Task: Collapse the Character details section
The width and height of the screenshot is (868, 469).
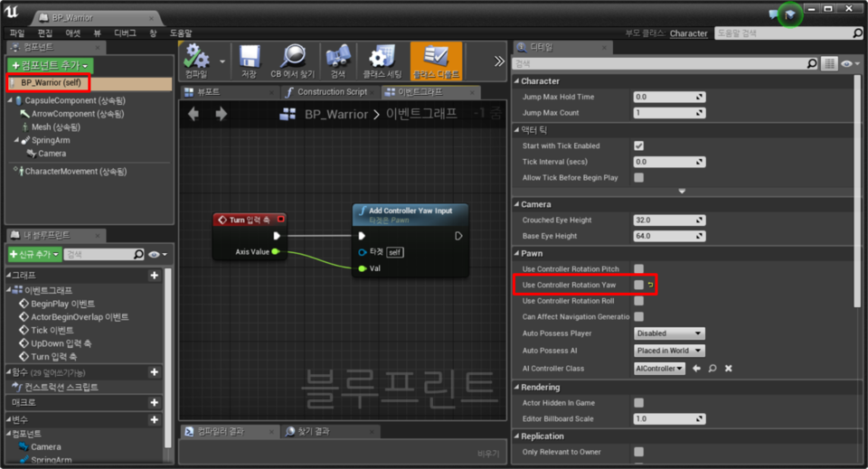Action: [516, 80]
